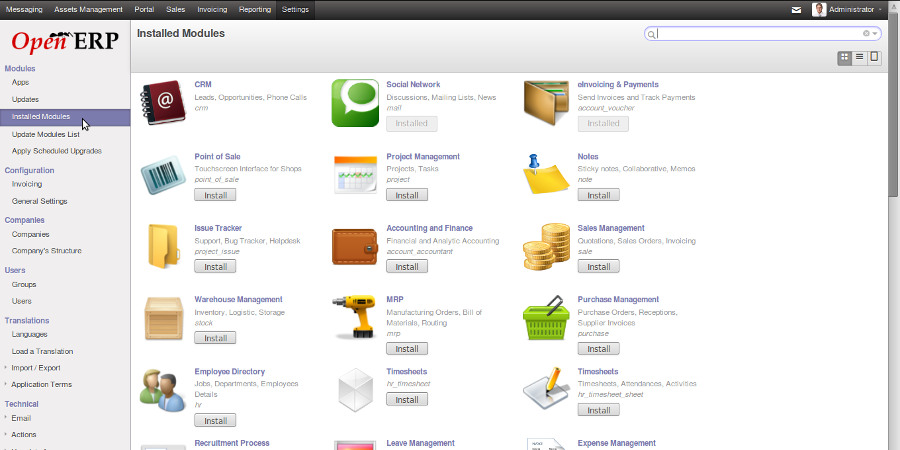The width and height of the screenshot is (900, 450).
Task: Clear the search box with x icon
Action: 866,33
